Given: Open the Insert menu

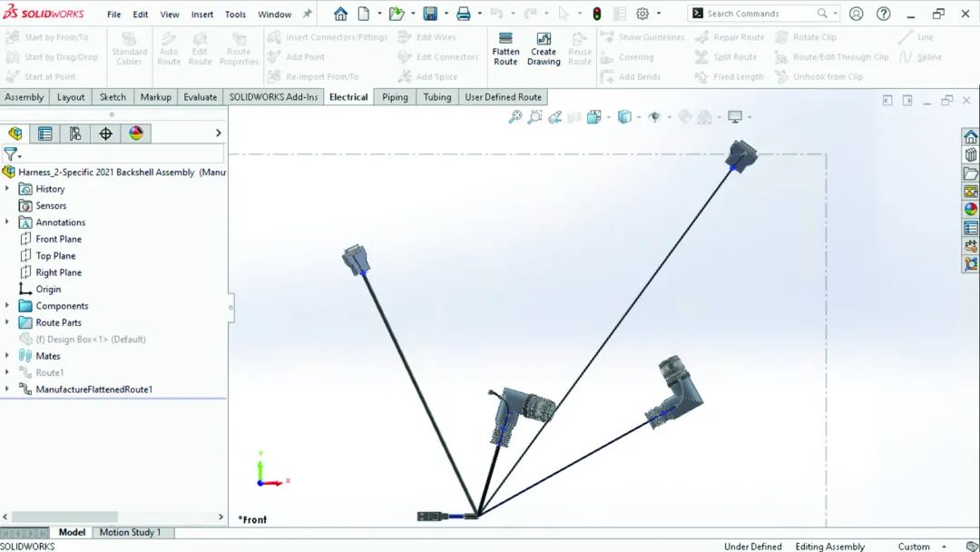Looking at the screenshot, I should (x=202, y=15).
